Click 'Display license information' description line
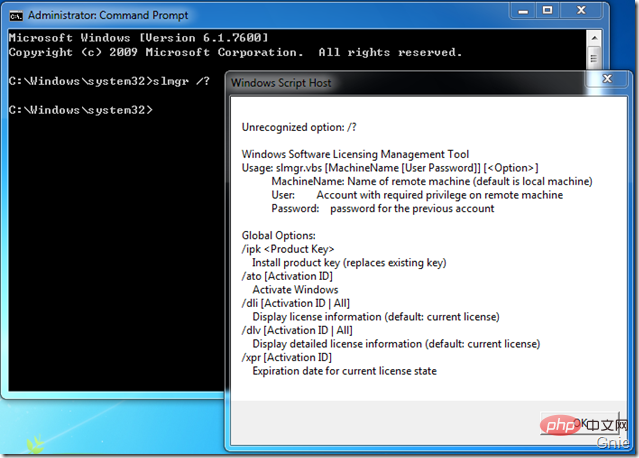 point(376,317)
